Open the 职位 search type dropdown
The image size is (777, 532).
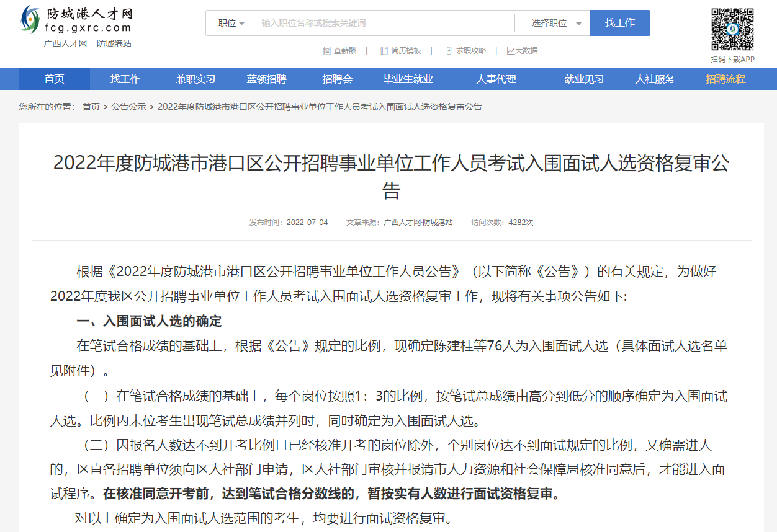(231, 23)
